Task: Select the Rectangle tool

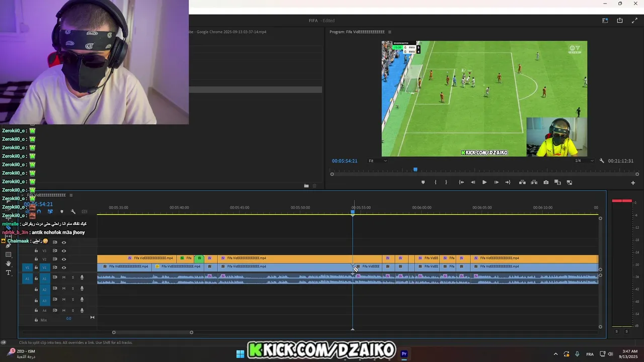Action: point(8,254)
